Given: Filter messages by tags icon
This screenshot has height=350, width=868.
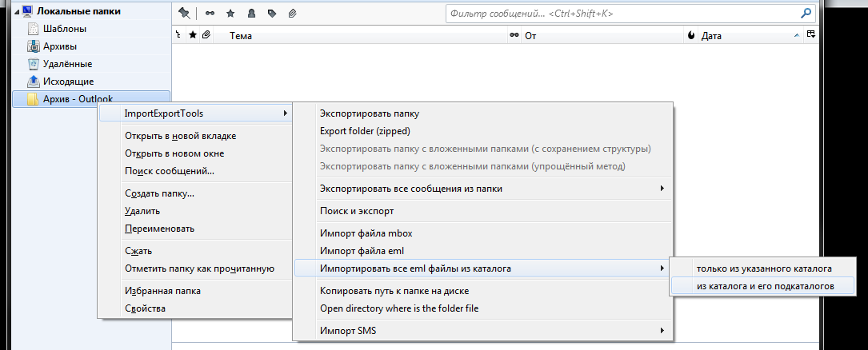Looking at the screenshot, I should tap(272, 13).
